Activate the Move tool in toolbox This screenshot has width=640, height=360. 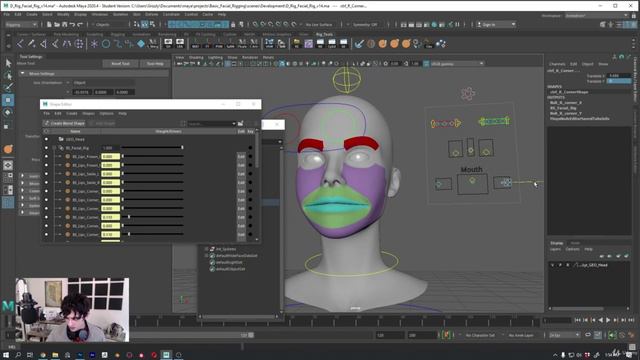pos(8,100)
